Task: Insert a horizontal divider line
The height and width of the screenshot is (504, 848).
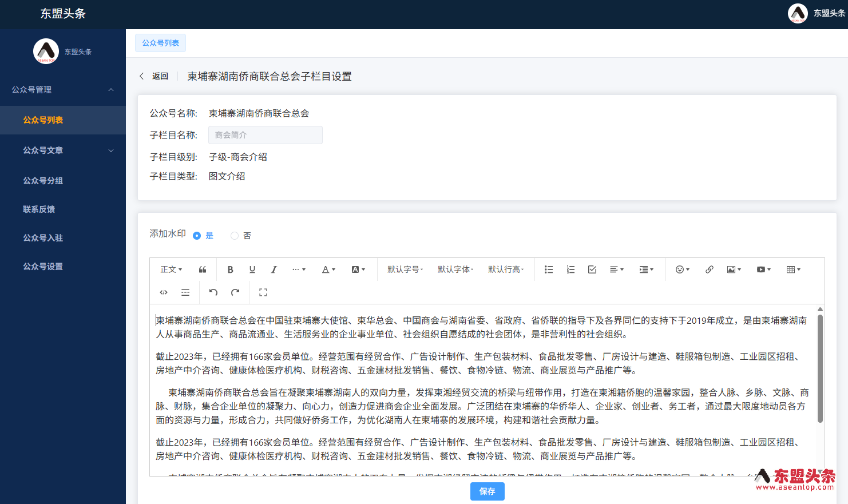Action: [185, 292]
